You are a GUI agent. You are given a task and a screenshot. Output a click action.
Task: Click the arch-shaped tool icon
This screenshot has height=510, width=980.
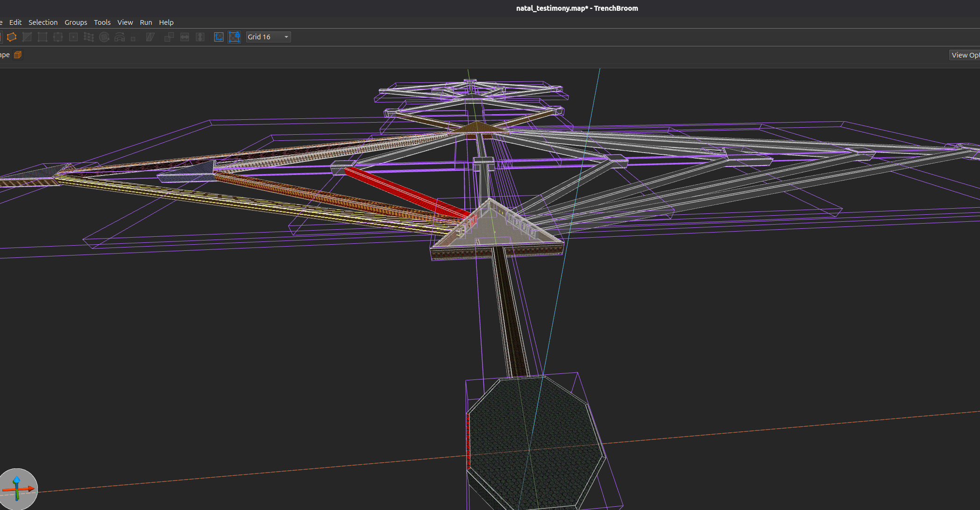pos(120,37)
